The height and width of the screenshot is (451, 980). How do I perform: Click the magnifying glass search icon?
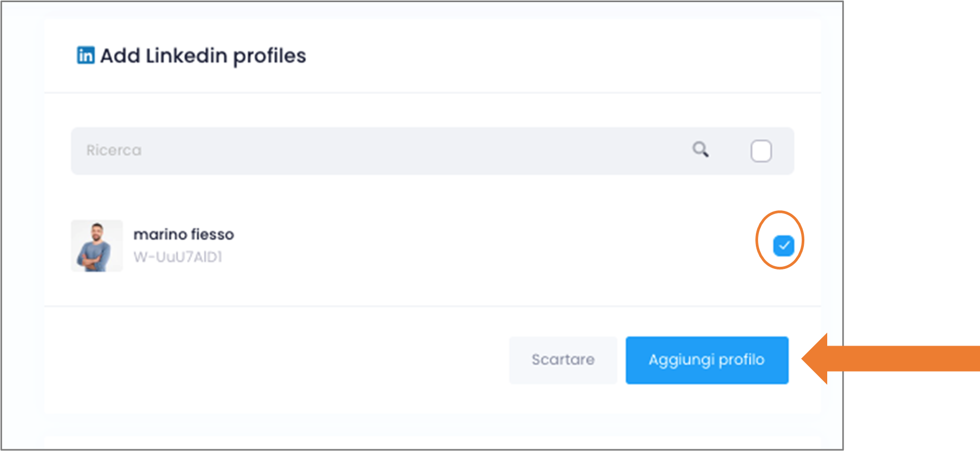[x=700, y=149]
